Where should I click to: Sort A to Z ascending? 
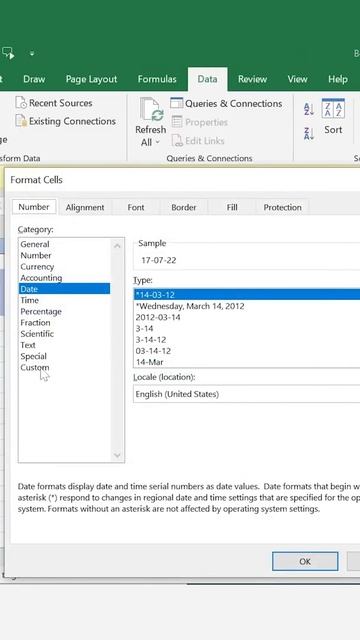309,109
